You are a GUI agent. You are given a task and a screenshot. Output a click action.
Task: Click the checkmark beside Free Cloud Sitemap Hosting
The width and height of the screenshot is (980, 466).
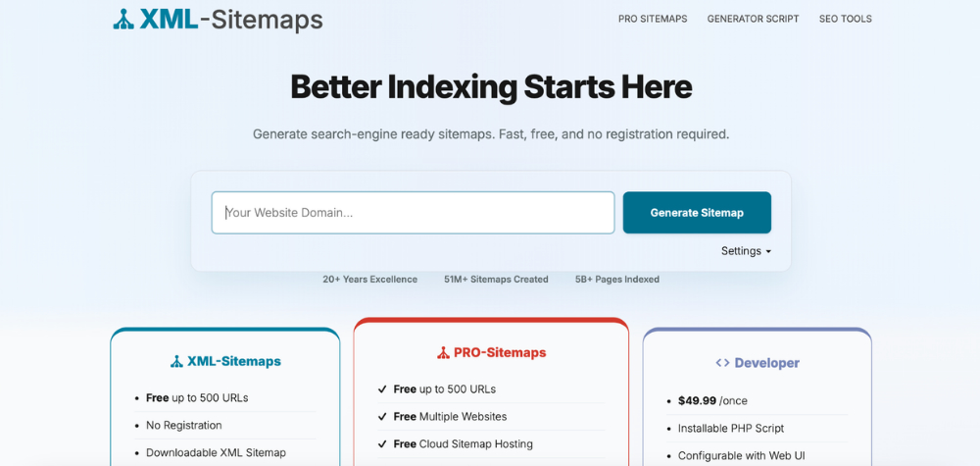tap(382, 444)
